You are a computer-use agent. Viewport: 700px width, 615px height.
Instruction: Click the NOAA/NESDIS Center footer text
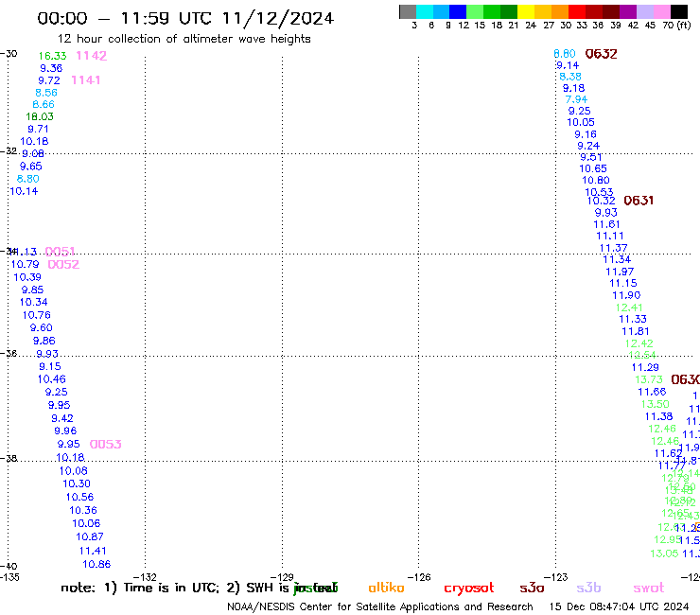tap(380, 607)
